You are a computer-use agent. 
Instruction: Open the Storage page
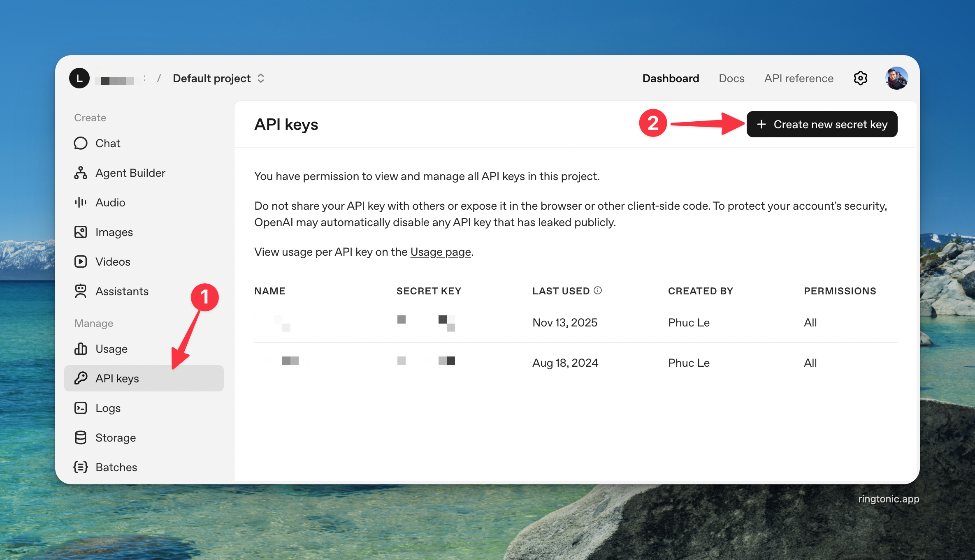(x=115, y=438)
